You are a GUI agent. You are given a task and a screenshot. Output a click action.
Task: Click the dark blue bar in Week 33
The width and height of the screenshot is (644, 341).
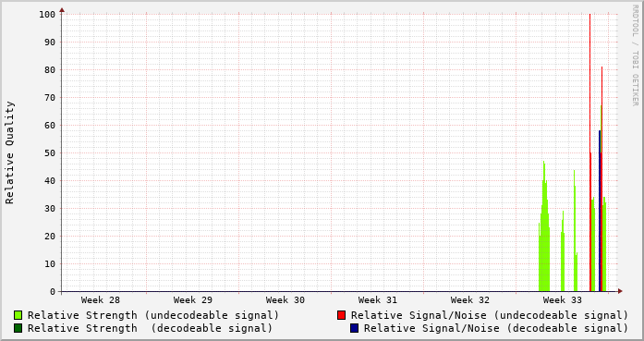click(600, 211)
